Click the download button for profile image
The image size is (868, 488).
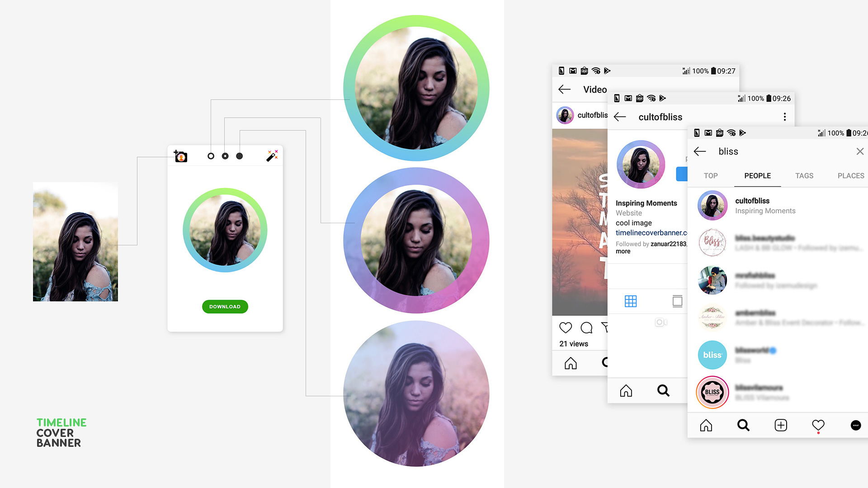225,306
